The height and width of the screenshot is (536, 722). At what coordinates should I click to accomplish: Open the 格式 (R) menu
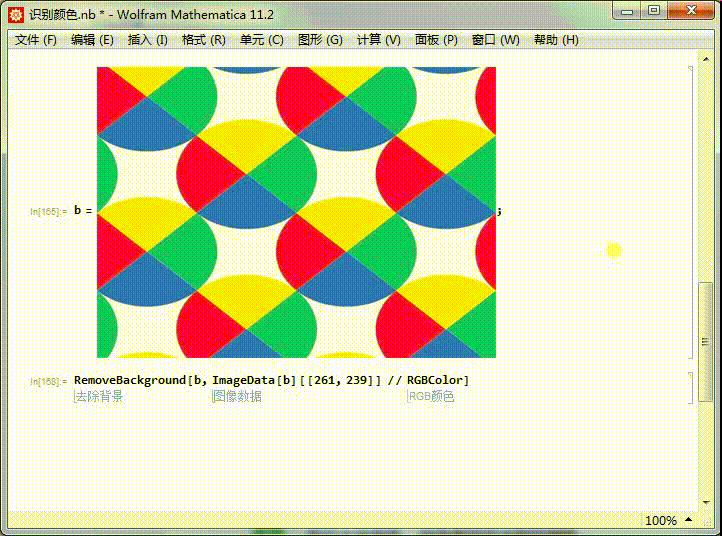[204, 40]
